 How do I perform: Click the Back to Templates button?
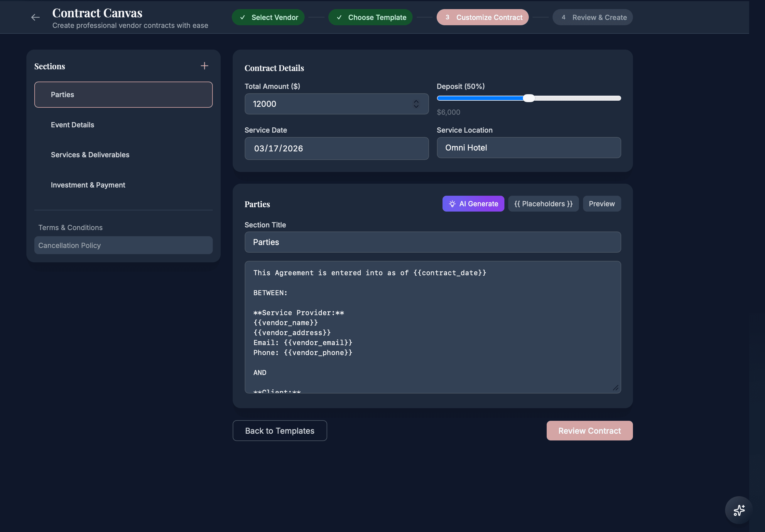(280, 430)
